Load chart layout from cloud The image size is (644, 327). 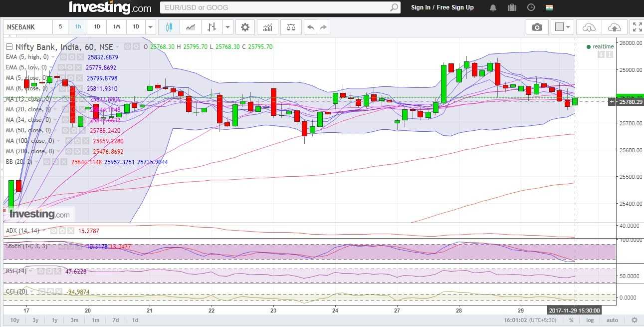[x=589, y=27]
